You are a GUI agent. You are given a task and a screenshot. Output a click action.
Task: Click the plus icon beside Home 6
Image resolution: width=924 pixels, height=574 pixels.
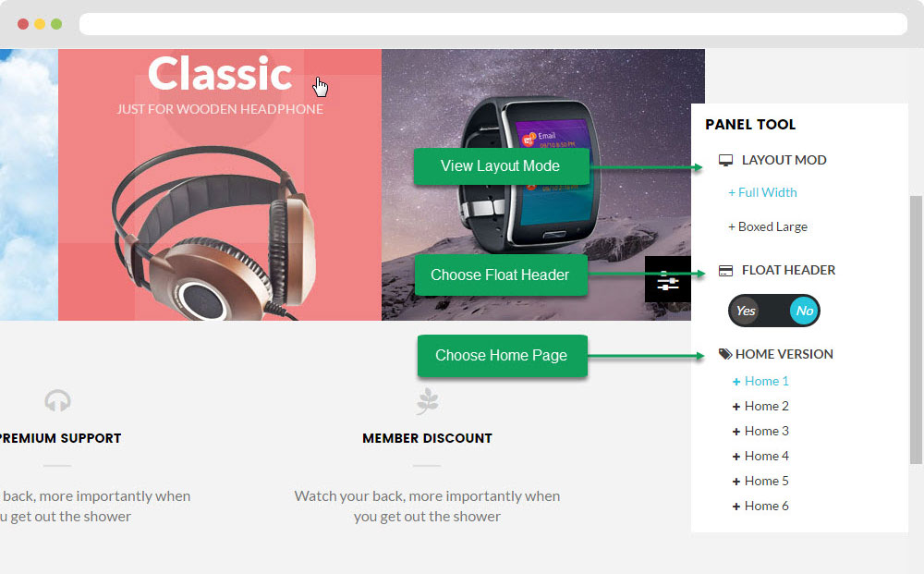click(x=736, y=507)
